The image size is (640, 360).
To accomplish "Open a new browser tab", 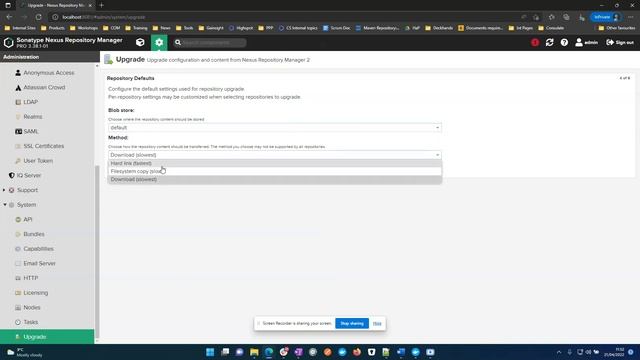I will click(102, 5).
